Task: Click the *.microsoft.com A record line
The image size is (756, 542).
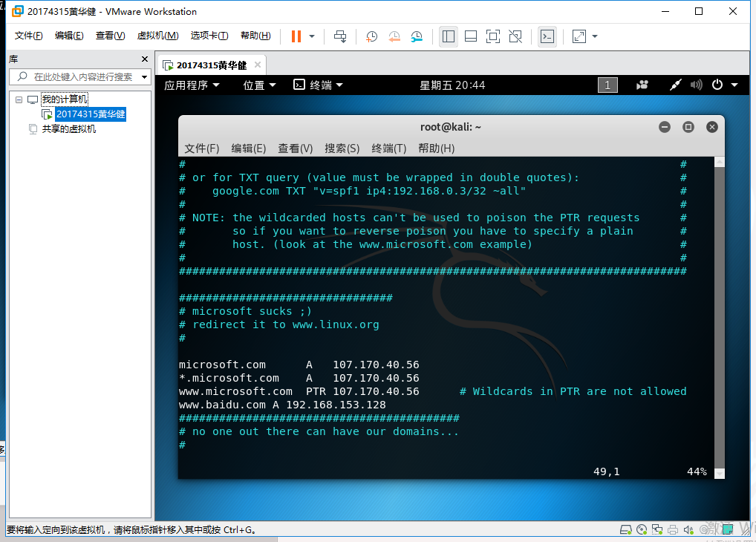Action: pos(299,379)
